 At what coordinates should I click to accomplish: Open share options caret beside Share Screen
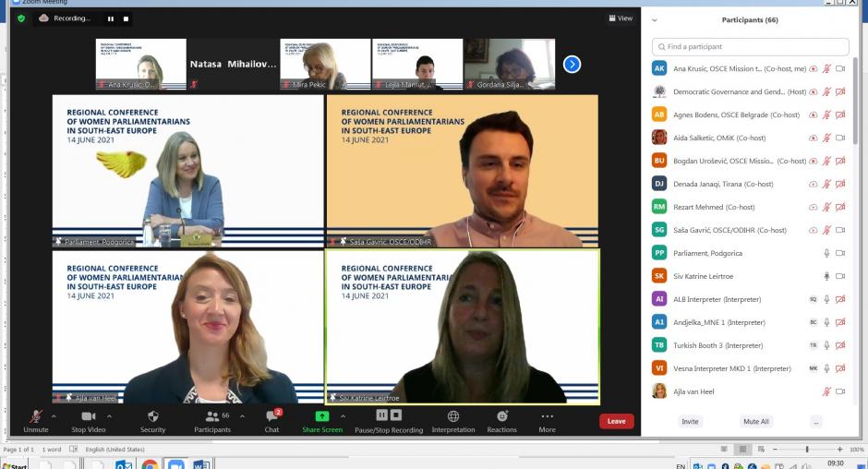pos(343,415)
